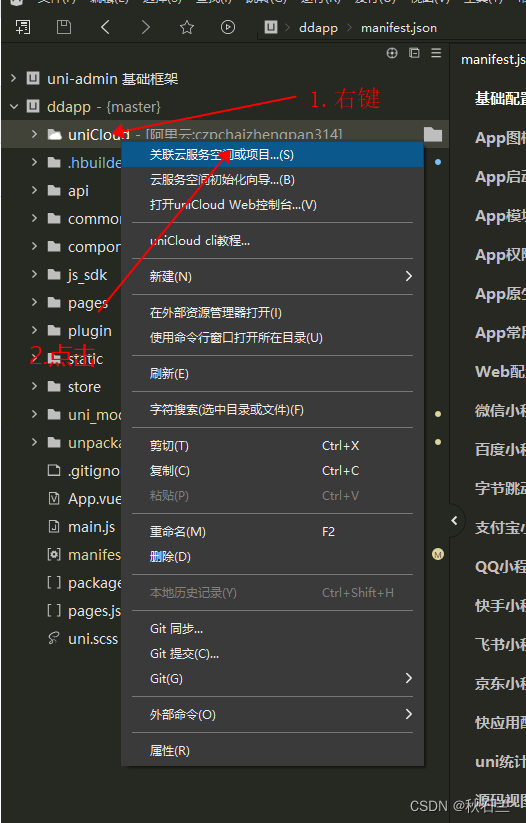This screenshot has height=823, width=526.
Task: Open the Git(G) submenu
Action: (272, 679)
